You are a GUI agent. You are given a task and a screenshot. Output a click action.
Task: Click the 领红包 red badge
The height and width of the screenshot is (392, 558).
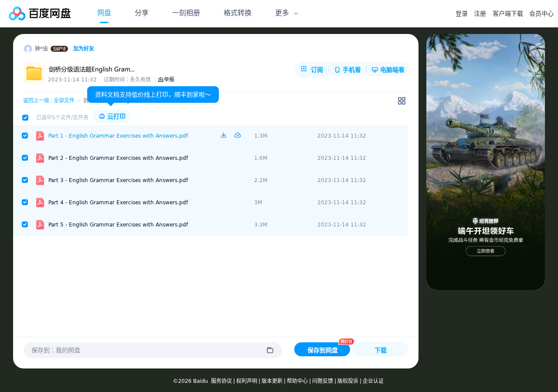coord(346,341)
